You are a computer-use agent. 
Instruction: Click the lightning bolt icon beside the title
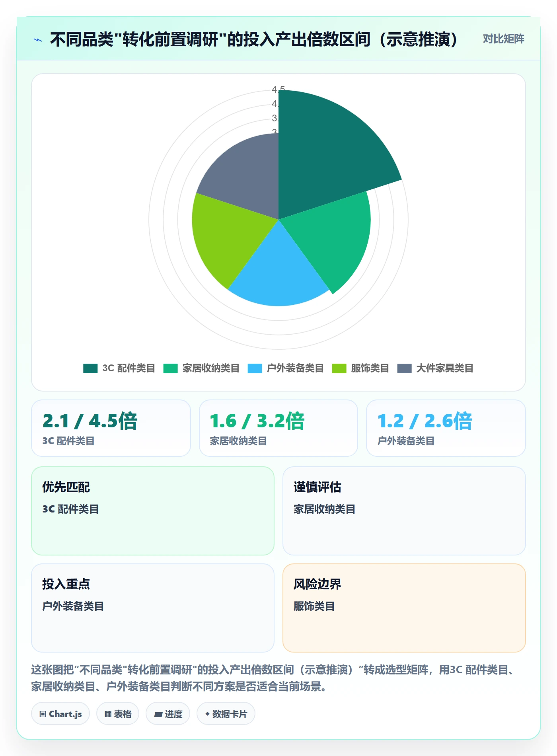[x=38, y=40]
